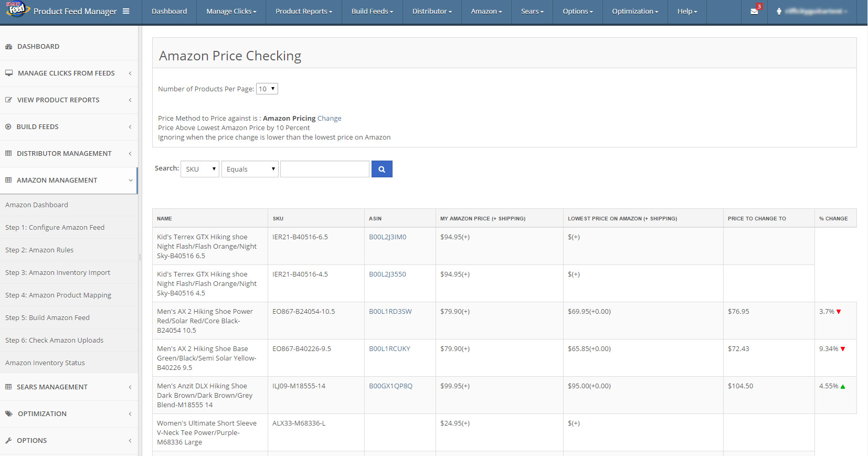The height and width of the screenshot is (456, 868).
Task: Click the Dashboard gauge icon in the sidebar
Action: click(x=9, y=47)
